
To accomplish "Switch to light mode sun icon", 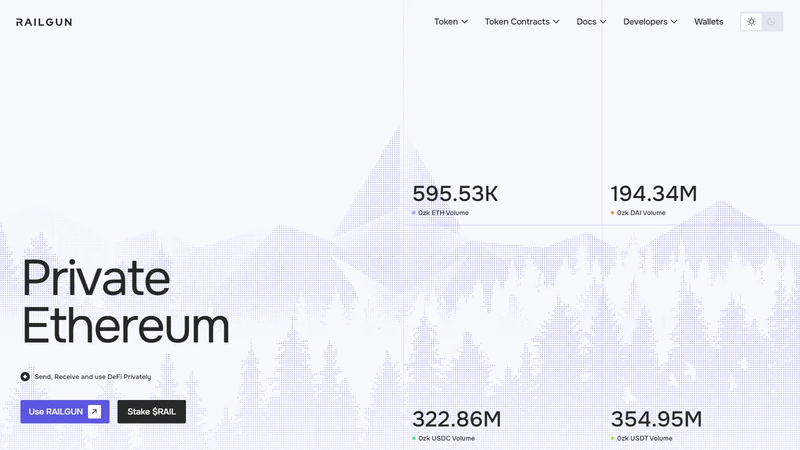I will pos(751,21).
